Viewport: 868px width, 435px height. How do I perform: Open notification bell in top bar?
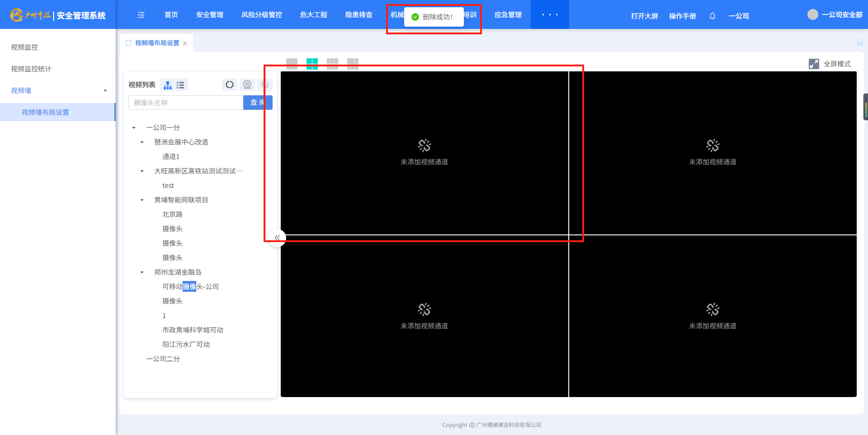(712, 16)
